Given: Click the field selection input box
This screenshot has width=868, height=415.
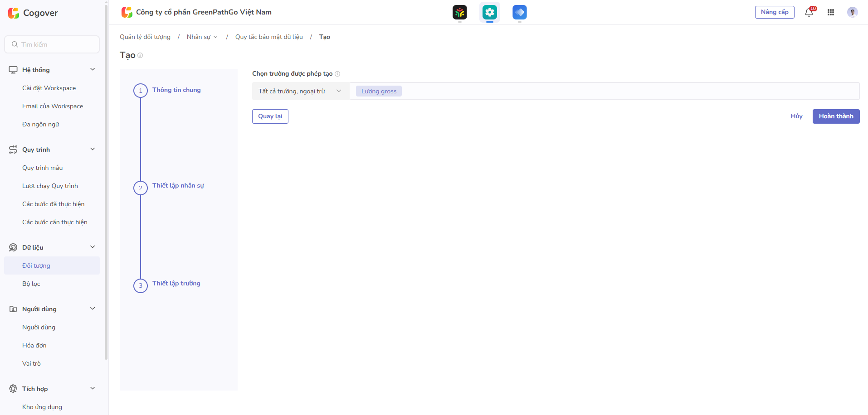Looking at the screenshot, I should [604, 91].
